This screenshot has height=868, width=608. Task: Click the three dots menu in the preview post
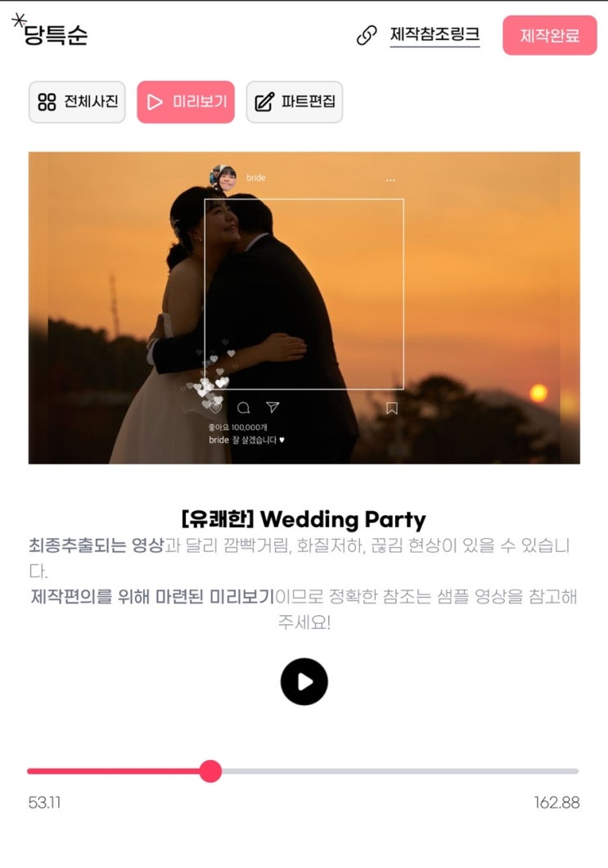coord(390,180)
